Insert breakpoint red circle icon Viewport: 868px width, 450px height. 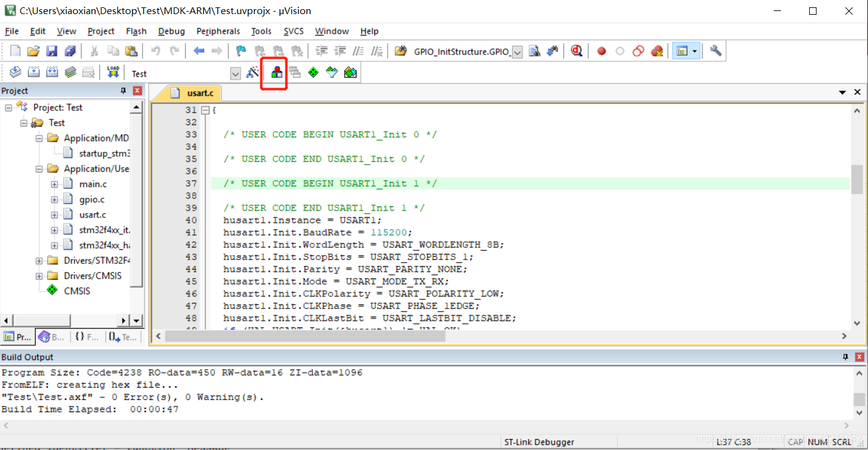[602, 51]
